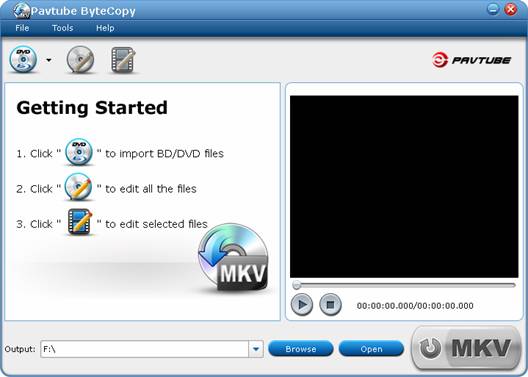
Task: Expand the Output path dropdown arrow
Action: coord(256,349)
